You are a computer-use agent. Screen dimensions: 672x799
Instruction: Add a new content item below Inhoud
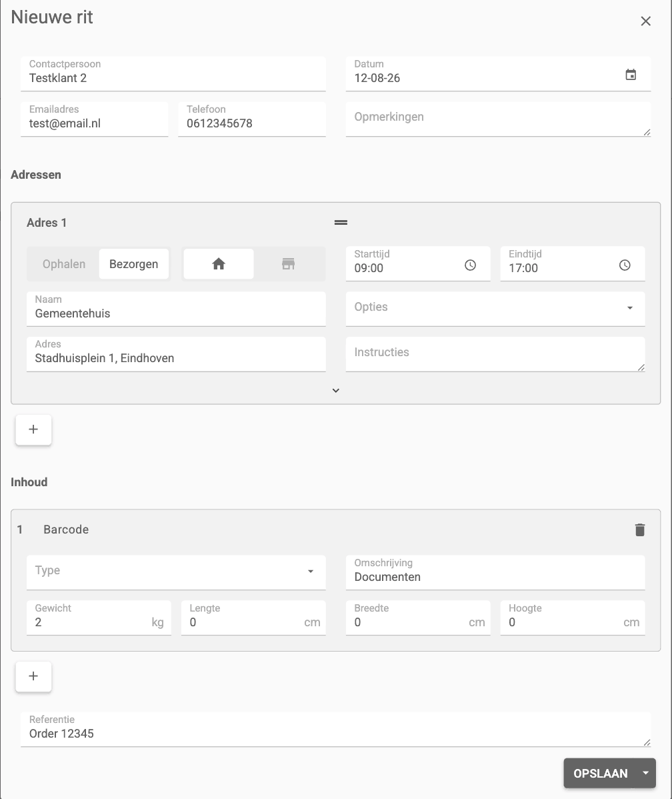33,676
